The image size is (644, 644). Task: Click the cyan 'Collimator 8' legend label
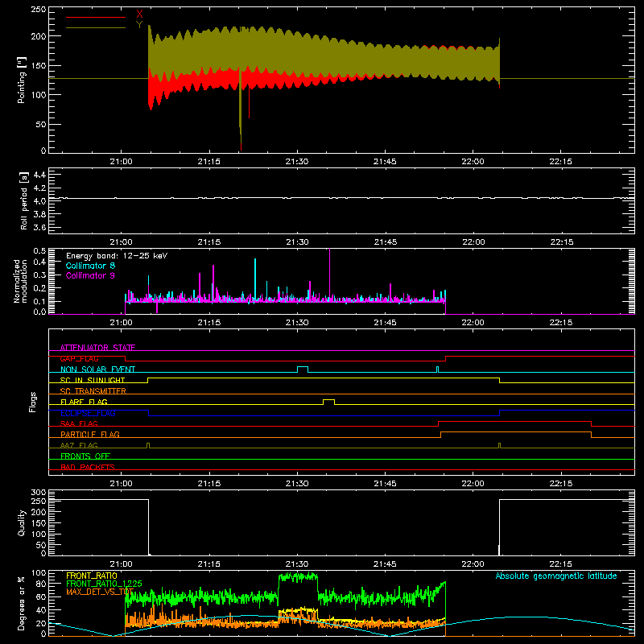click(x=90, y=266)
